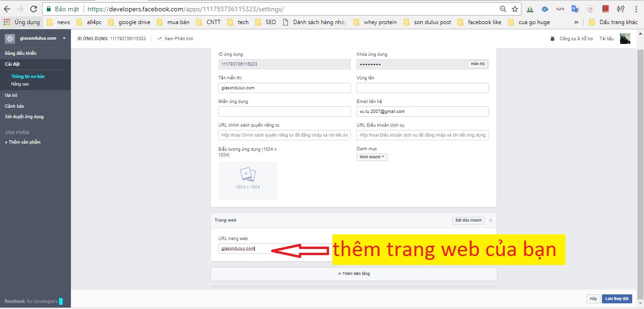Image resolution: width=644 pixels, height=309 pixels.
Task: Open the Ứng dụng apps shortcut
Action: pos(22,22)
